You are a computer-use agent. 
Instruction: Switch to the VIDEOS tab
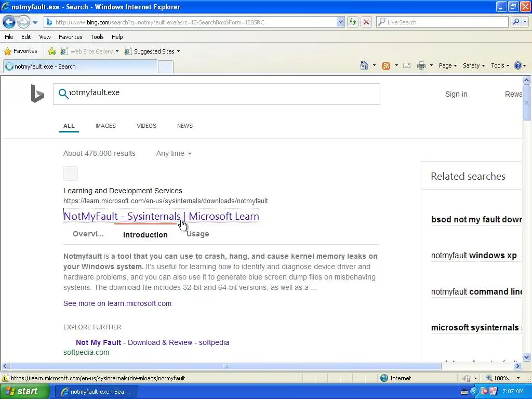[x=146, y=126]
